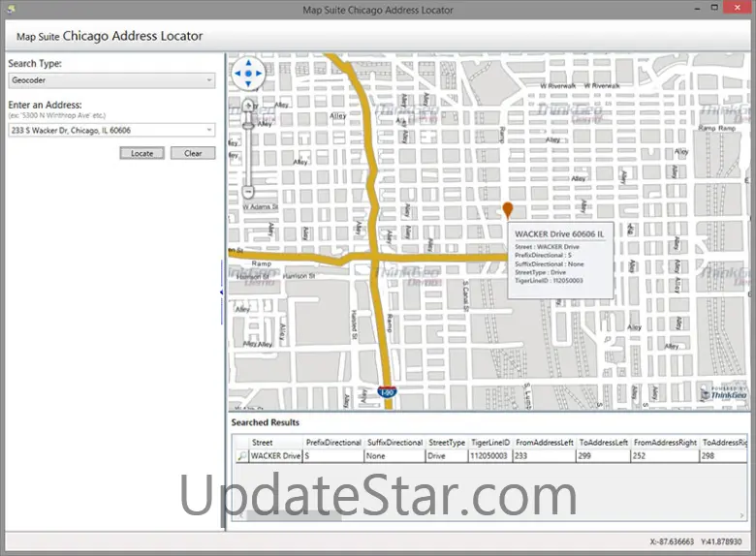Click the FromAddressRight column header
Image resolution: width=756 pixels, height=556 pixels.
coord(665,443)
